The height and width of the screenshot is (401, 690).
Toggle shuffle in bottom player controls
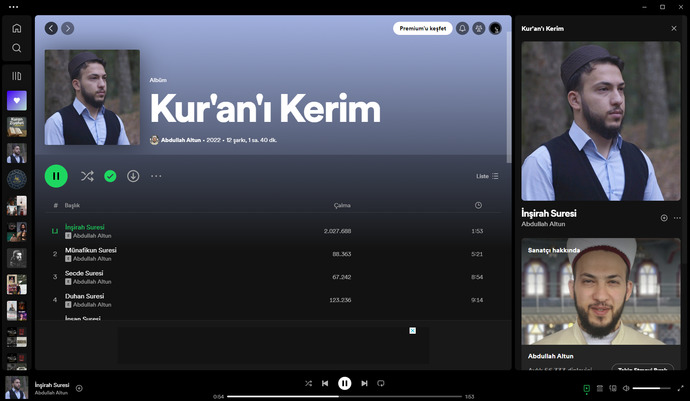308,383
